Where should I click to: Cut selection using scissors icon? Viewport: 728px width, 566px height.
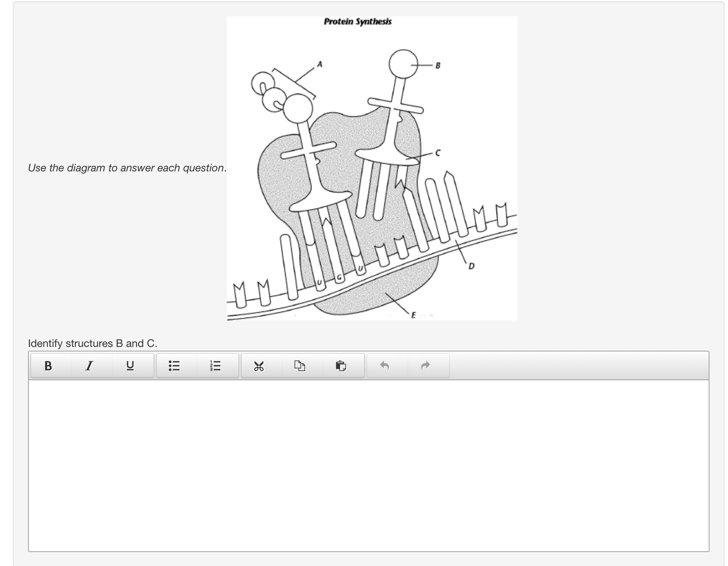pyautogui.click(x=259, y=366)
